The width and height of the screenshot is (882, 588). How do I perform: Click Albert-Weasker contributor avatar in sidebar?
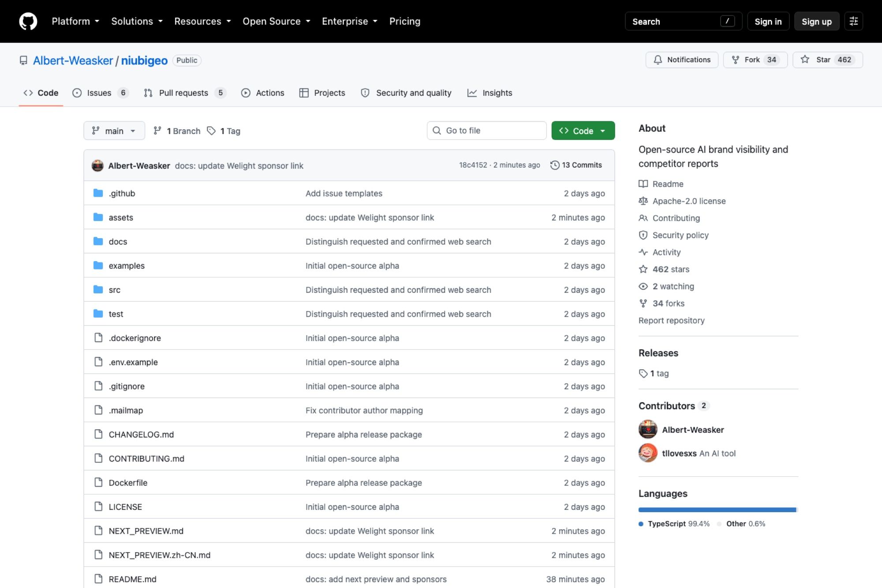[x=648, y=429]
